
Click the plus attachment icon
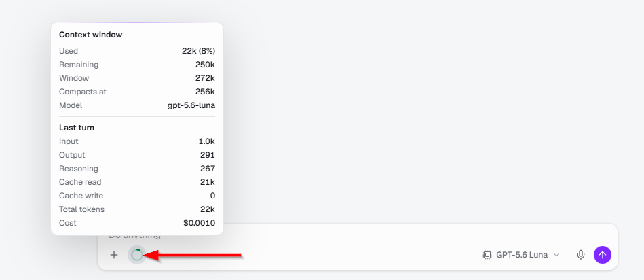(114, 255)
